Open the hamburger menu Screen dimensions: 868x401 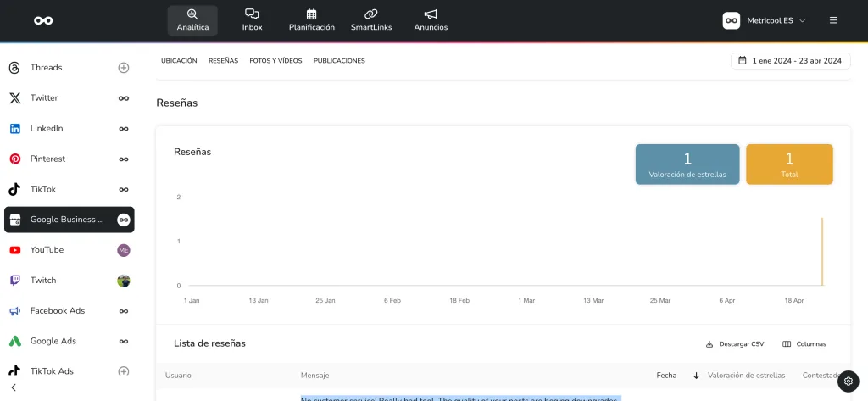833,20
